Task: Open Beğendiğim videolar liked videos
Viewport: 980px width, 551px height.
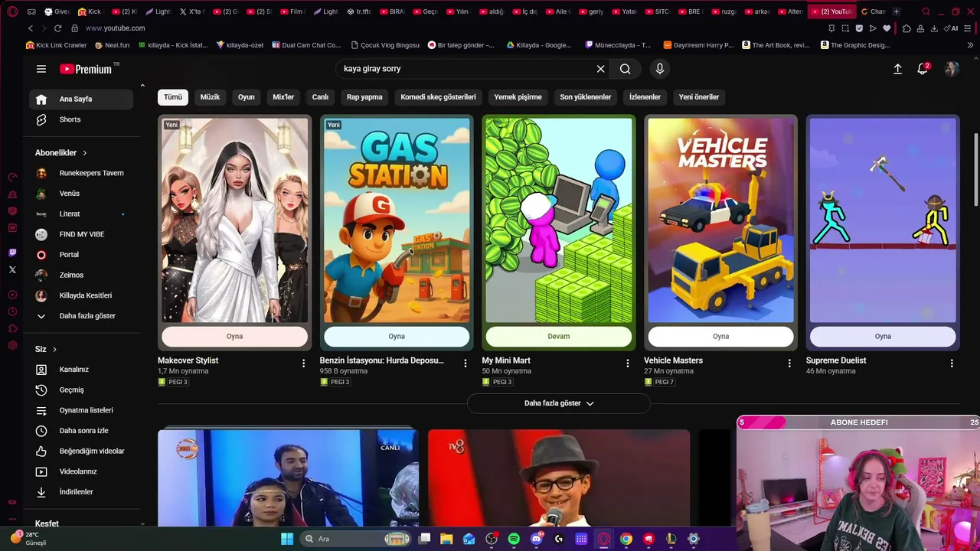Action: [x=82, y=452]
